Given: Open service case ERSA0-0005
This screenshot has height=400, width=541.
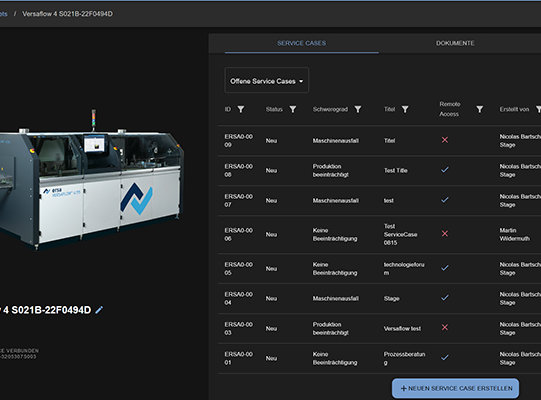Looking at the screenshot, I should click(238, 269).
